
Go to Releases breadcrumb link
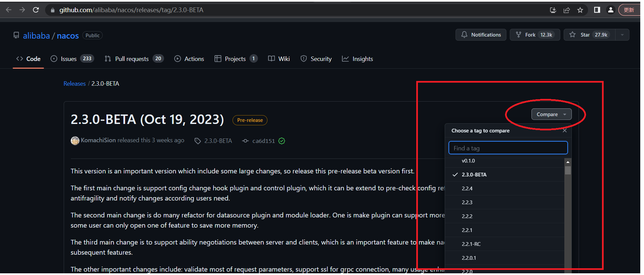tap(75, 84)
